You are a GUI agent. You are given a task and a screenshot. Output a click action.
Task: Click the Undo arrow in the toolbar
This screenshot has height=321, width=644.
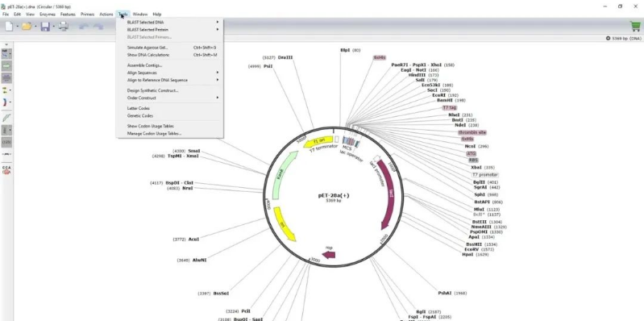pyautogui.click(x=83, y=27)
